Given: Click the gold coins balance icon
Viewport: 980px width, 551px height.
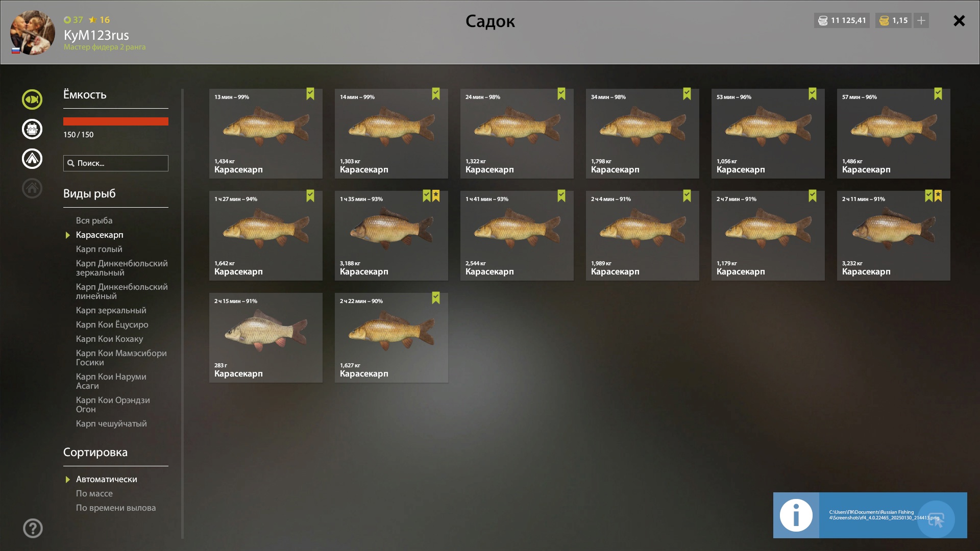Looking at the screenshot, I should click(885, 20).
